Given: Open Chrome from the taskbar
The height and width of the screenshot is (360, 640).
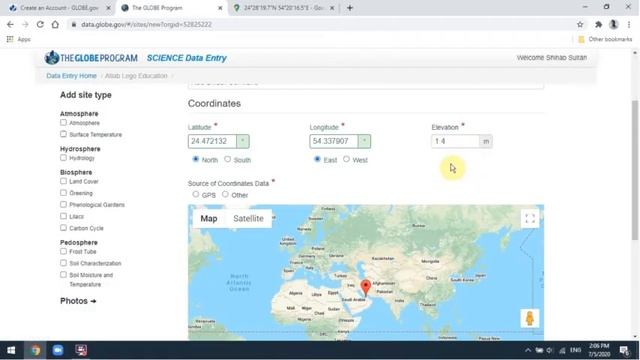Looking at the screenshot, I should tap(35, 350).
